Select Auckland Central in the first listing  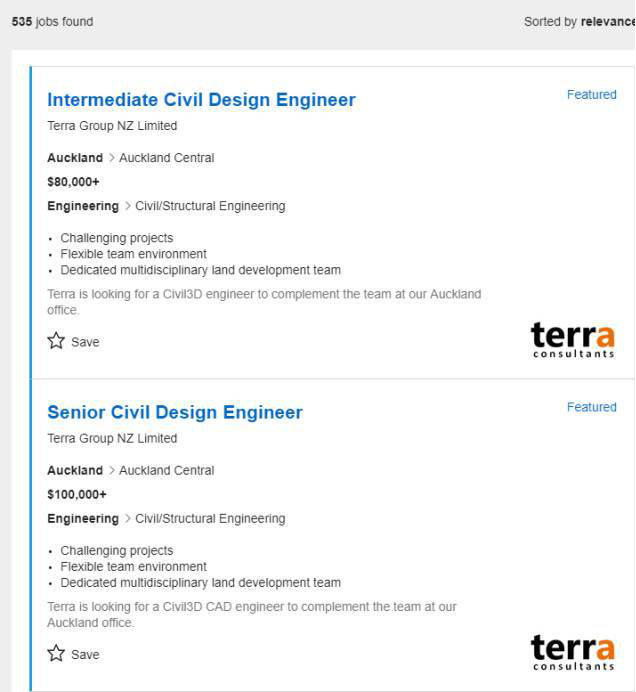pos(166,158)
